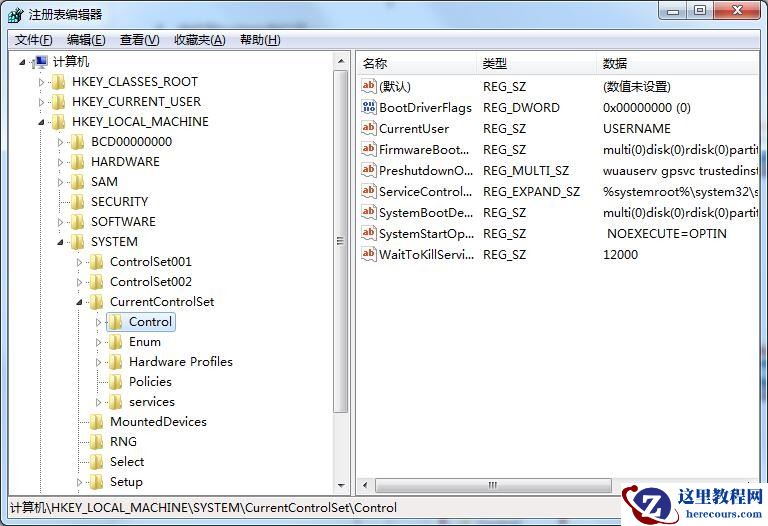Select the SystemStartOp... value row
The height and width of the screenshot is (526, 768).
click(560, 234)
